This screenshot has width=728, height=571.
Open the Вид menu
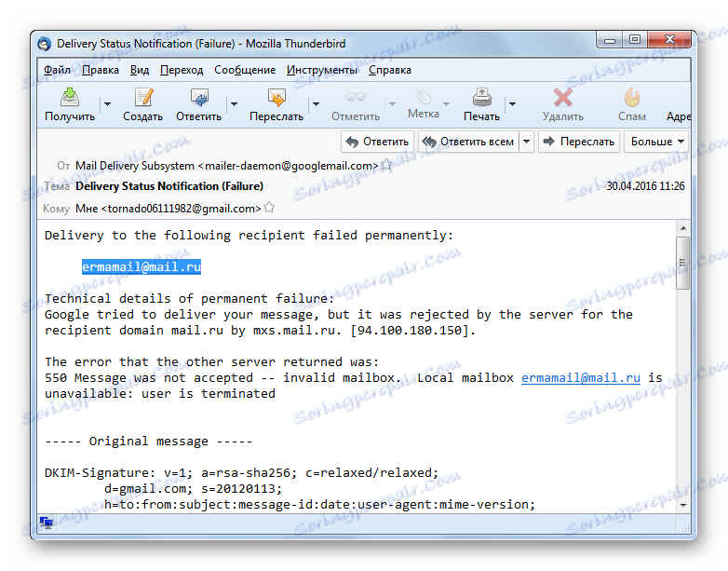click(140, 70)
